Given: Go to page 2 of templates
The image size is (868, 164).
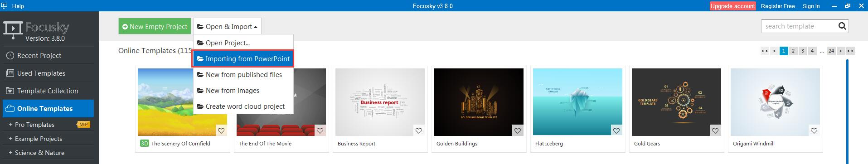Looking at the screenshot, I should (793, 51).
